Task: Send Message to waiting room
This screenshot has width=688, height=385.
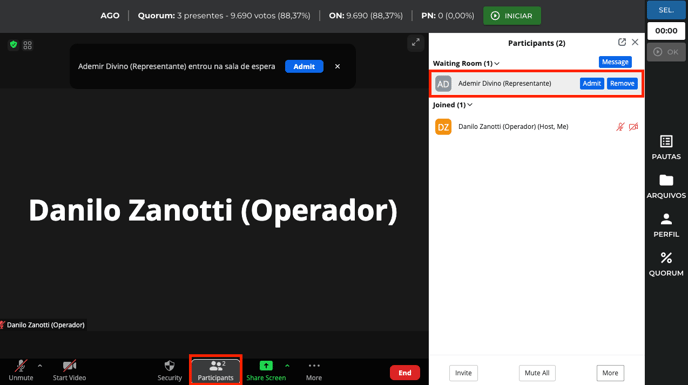Action: click(x=615, y=62)
